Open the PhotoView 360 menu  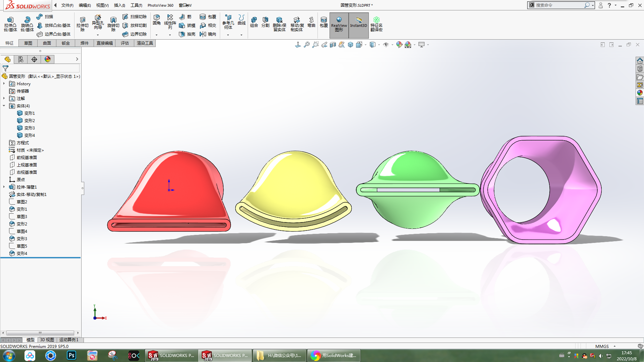160,5
